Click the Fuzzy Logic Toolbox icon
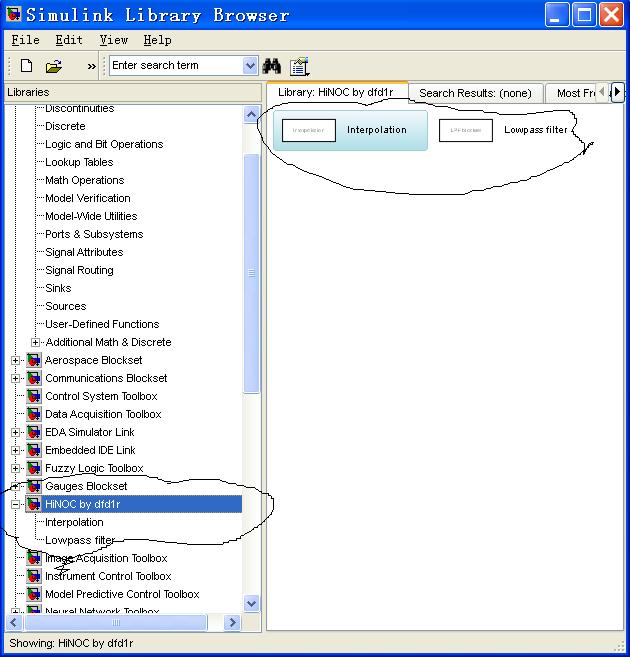630x657 pixels. coord(34,468)
